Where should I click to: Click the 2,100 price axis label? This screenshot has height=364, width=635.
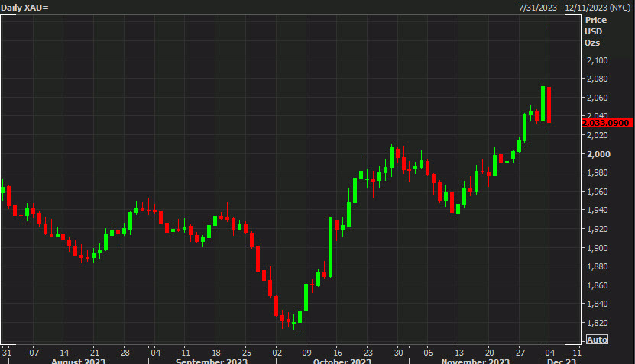click(x=598, y=60)
